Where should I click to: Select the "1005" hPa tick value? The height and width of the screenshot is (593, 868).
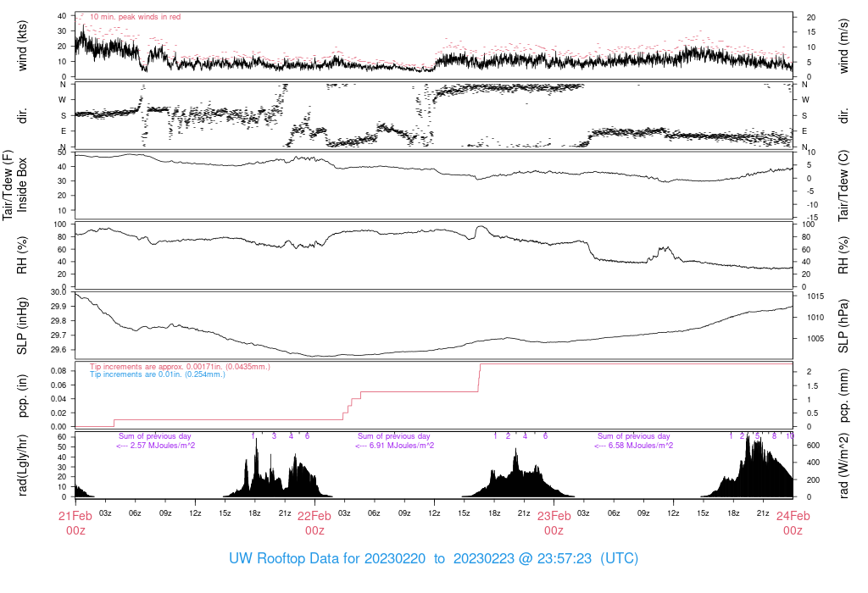coord(815,339)
